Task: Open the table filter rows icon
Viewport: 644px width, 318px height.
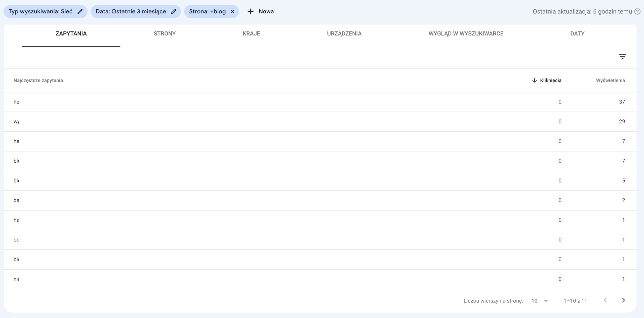Action: (x=623, y=56)
